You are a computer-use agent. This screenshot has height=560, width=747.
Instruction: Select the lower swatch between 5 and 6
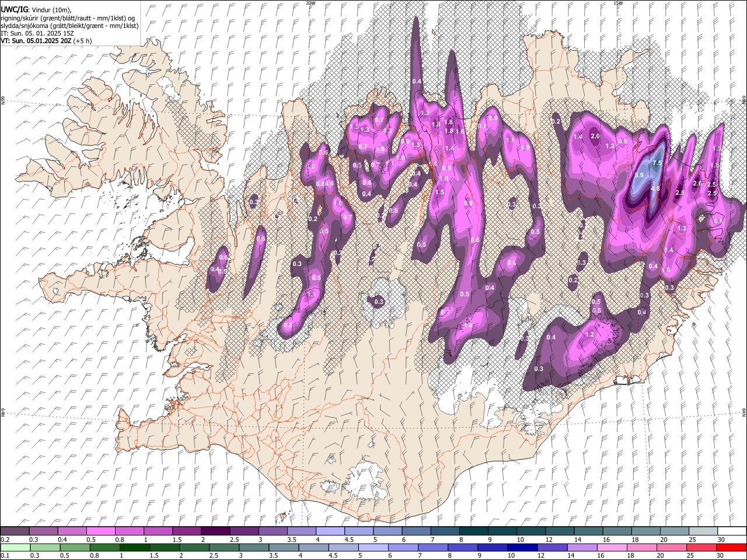(x=373, y=547)
